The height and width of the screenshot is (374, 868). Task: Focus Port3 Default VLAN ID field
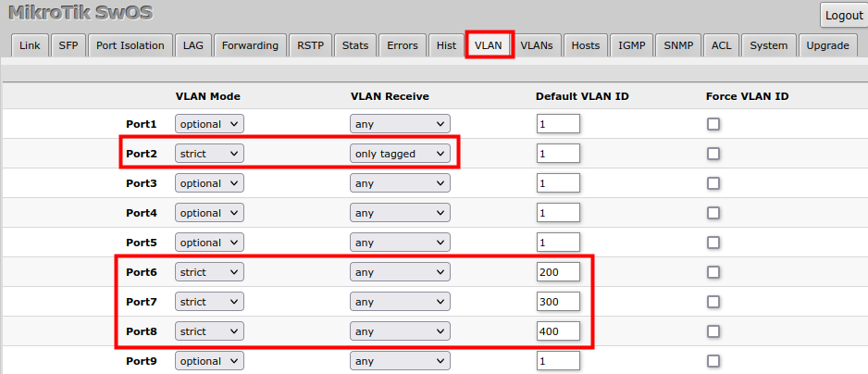[x=558, y=183]
